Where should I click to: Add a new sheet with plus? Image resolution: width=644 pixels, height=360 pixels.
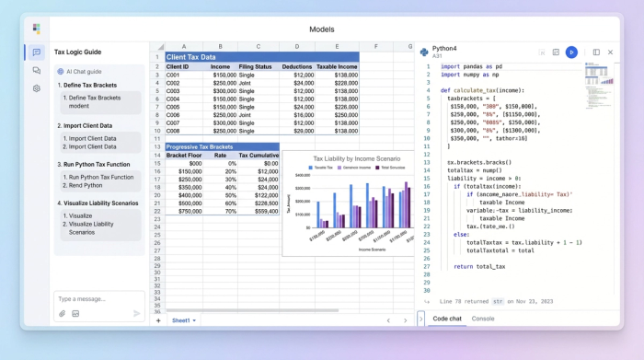pos(158,320)
